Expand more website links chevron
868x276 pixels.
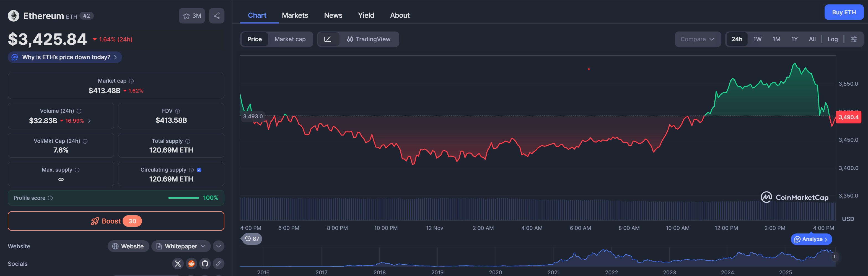click(218, 246)
